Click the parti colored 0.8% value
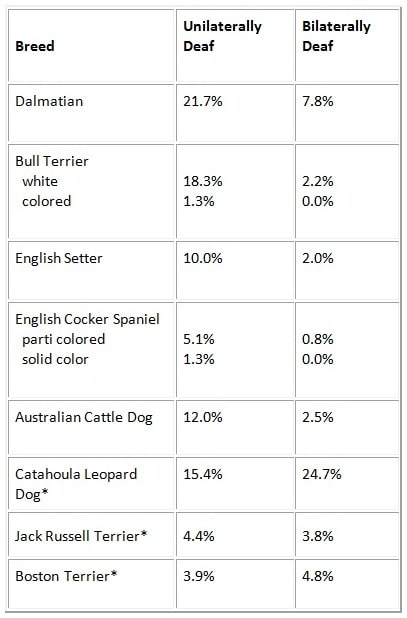Image resolution: width=407 pixels, height=618 pixels. pos(318,339)
